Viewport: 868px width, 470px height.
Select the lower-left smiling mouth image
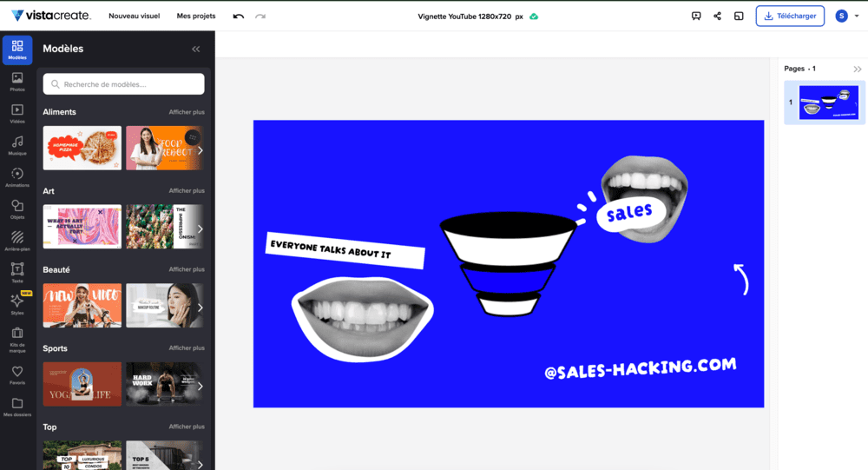(363, 319)
